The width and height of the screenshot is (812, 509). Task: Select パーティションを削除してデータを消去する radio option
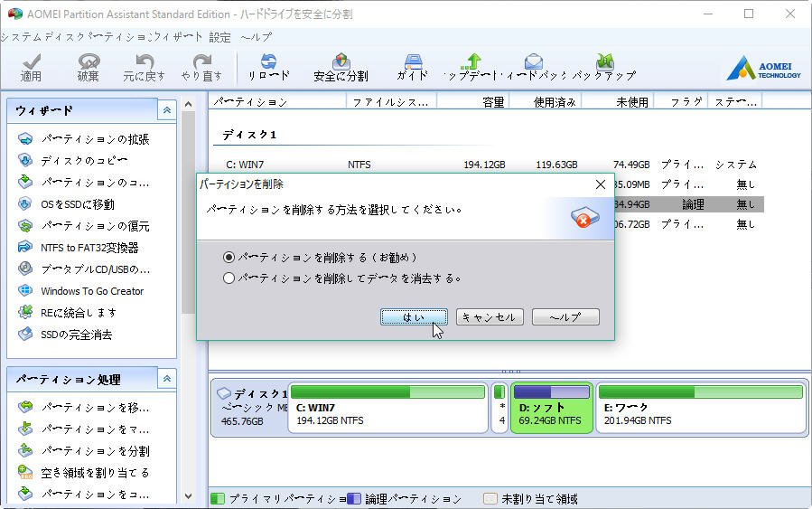pyautogui.click(x=229, y=278)
